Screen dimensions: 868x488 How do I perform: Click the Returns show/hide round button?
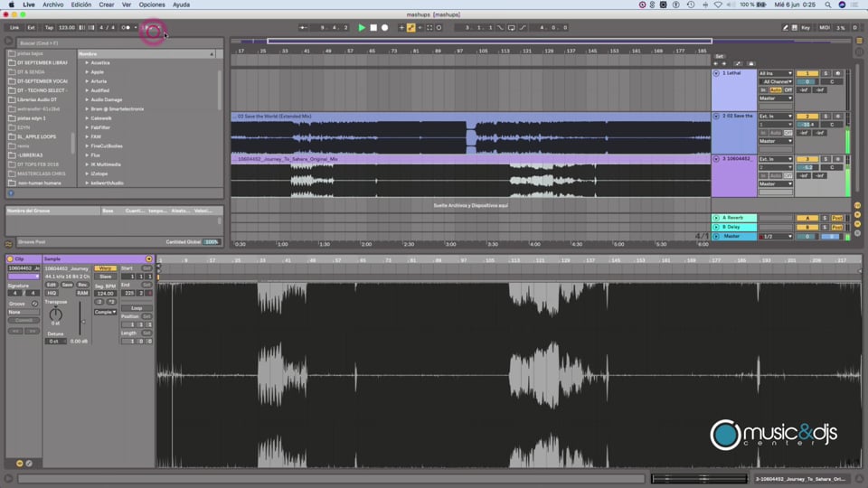[857, 215]
